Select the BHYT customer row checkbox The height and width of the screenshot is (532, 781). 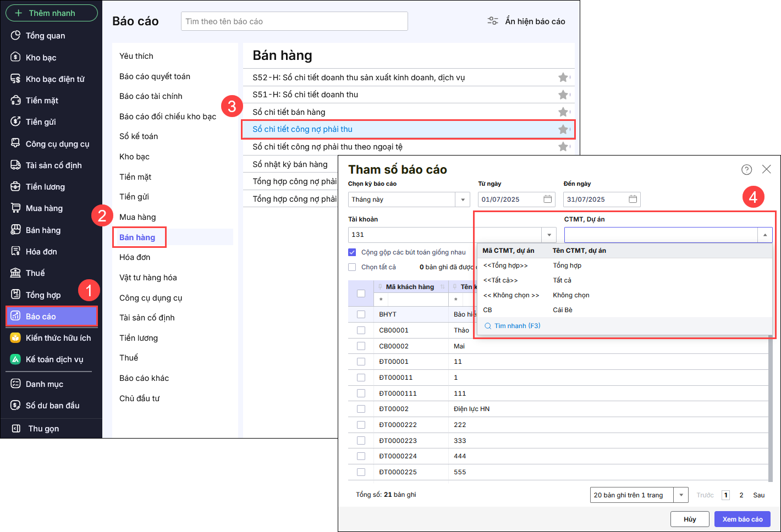[361, 314]
